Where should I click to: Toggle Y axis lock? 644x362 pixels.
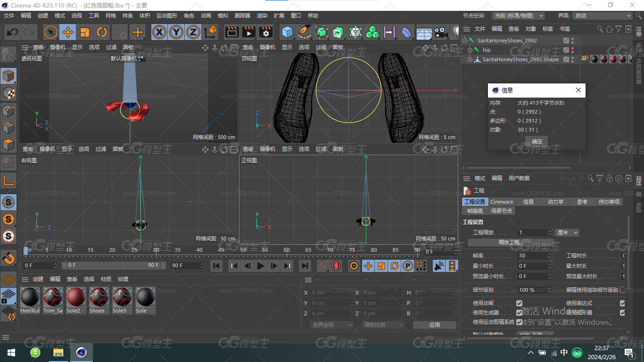click(x=176, y=32)
